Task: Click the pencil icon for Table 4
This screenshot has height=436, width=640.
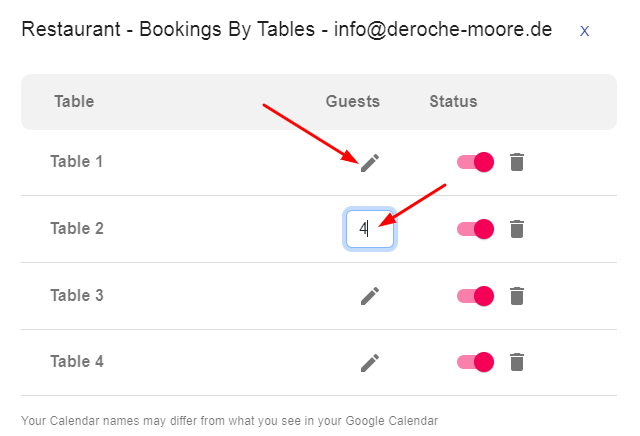Action: pyautogui.click(x=370, y=362)
